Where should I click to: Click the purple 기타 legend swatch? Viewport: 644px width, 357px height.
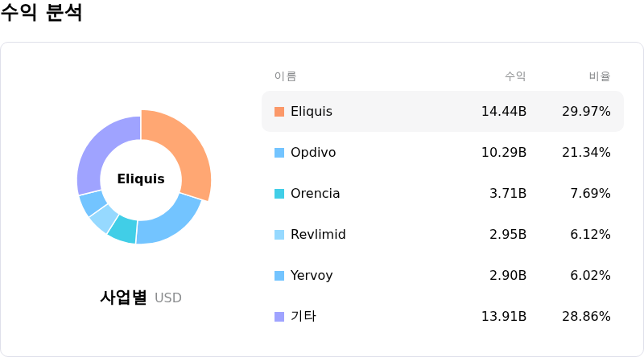pyautogui.click(x=279, y=317)
